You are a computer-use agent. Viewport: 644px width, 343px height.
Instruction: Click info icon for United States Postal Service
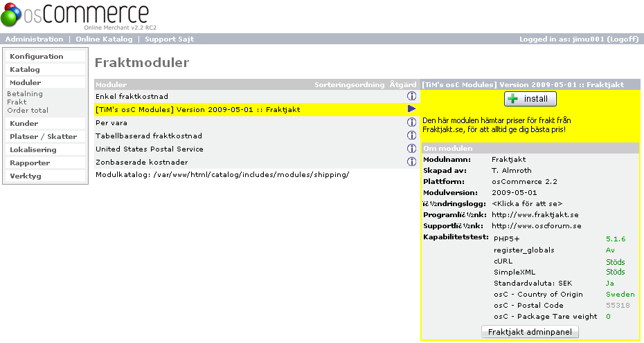(x=411, y=149)
